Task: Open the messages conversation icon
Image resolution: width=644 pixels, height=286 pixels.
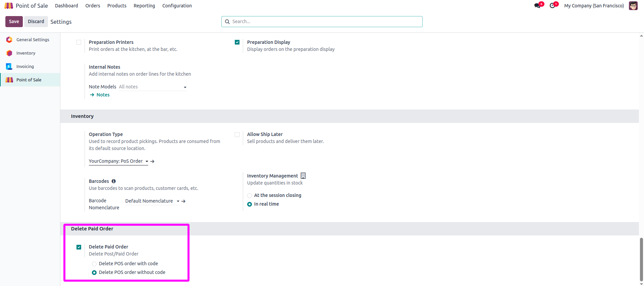Action: point(537,6)
